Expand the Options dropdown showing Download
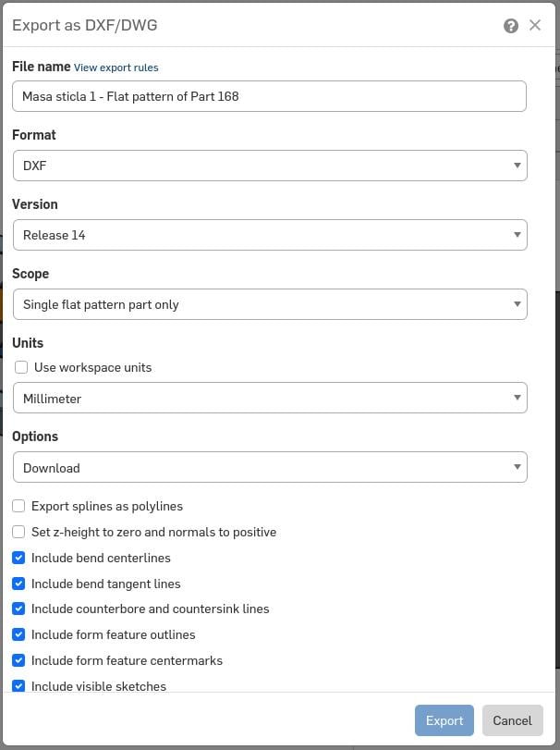 pyautogui.click(x=270, y=467)
